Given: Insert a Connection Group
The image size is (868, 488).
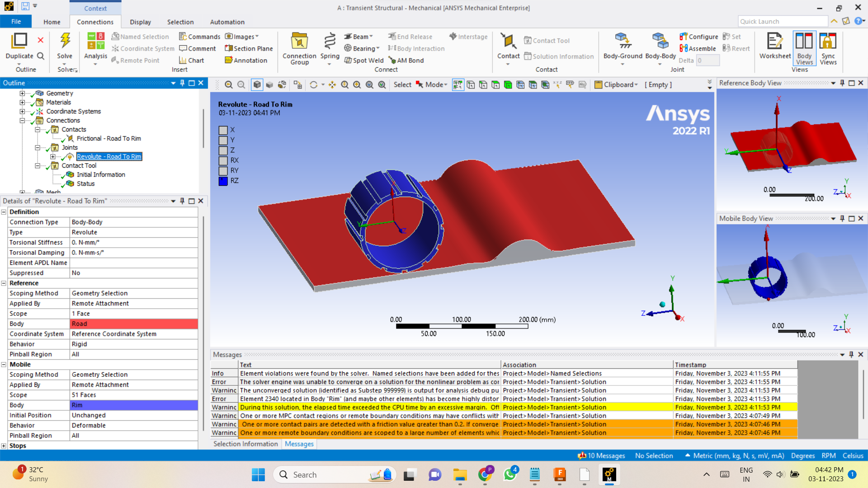Looking at the screenshot, I should click(299, 49).
